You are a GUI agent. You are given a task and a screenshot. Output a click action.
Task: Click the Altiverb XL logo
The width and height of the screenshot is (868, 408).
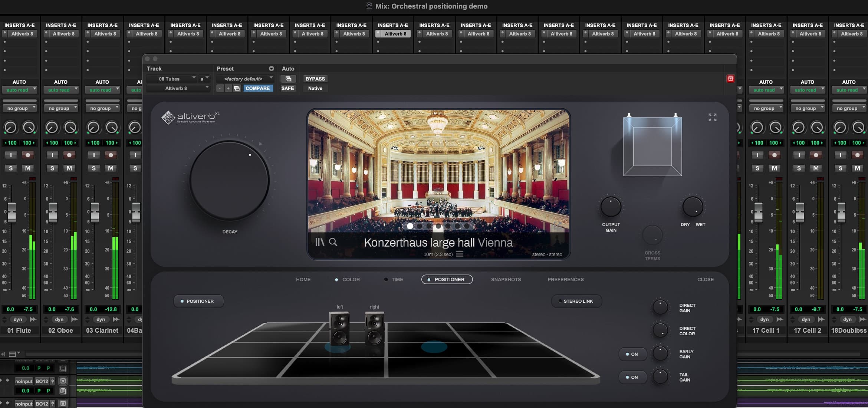(x=190, y=117)
